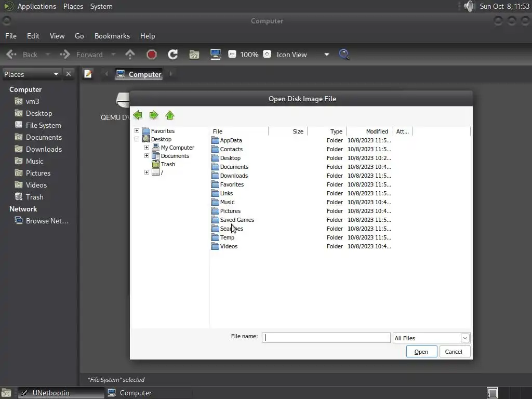Screen dimensions: 532x399
Task: Sort by the Type column header
Action: (327, 131)
